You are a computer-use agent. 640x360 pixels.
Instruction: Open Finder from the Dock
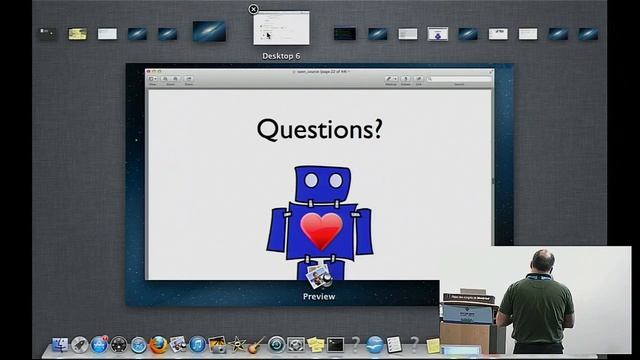pyautogui.click(x=60, y=345)
